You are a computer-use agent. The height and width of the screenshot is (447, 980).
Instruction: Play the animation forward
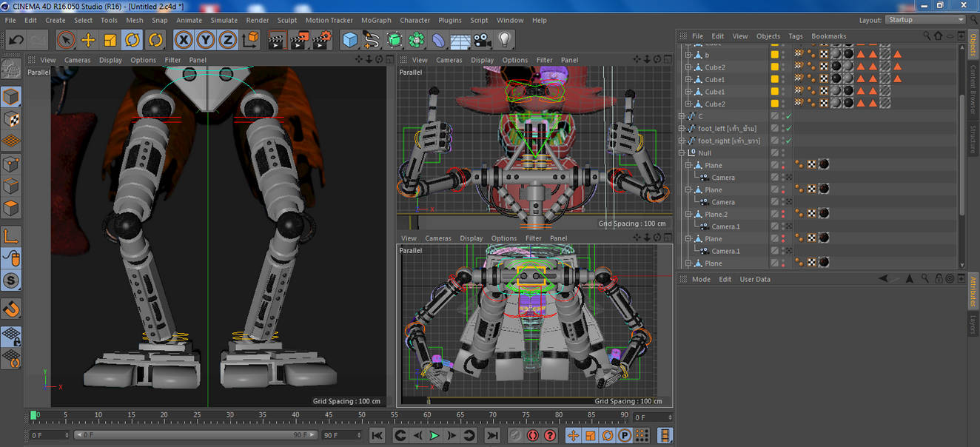click(434, 436)
